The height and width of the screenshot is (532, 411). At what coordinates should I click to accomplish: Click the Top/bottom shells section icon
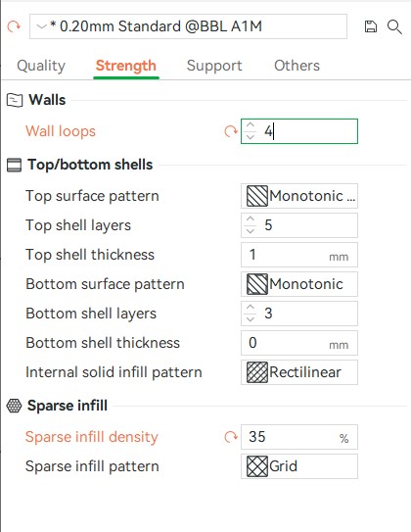(x=14, y=165)
